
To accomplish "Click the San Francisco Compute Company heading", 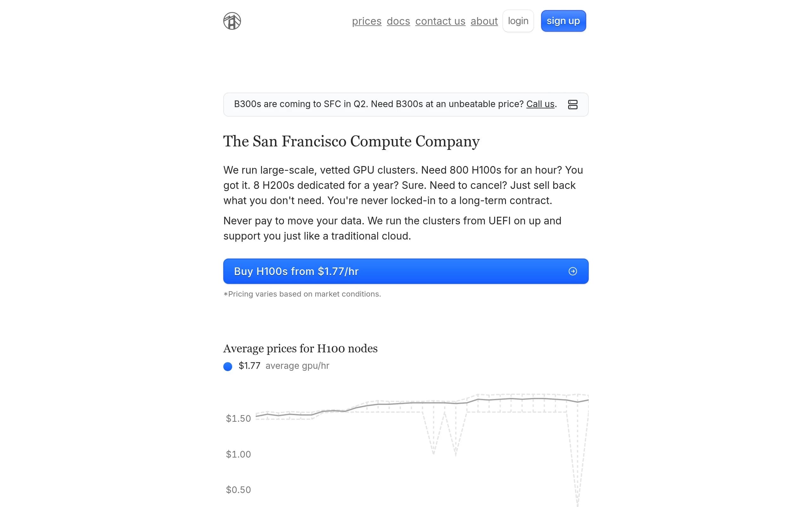I will (x=351, y=142).
